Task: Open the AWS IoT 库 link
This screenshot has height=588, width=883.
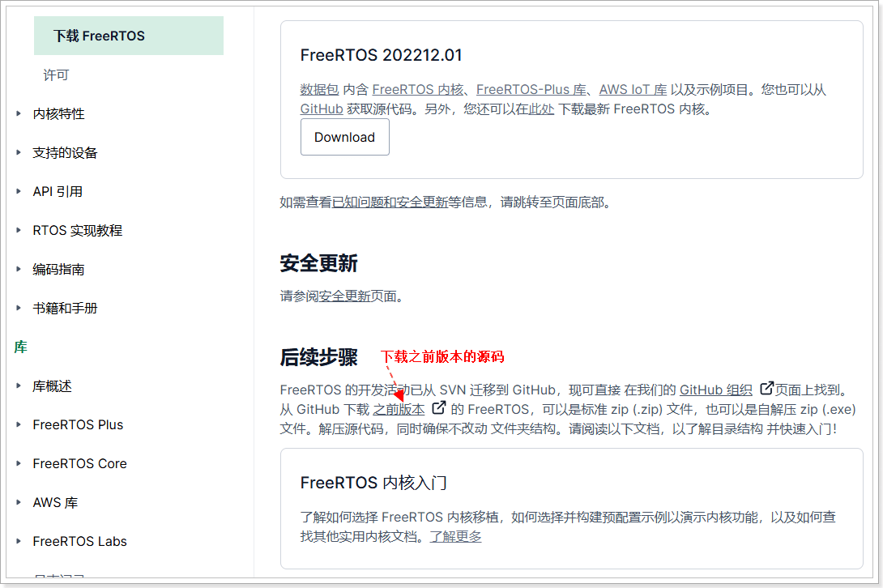Action: tap(633, 90)
